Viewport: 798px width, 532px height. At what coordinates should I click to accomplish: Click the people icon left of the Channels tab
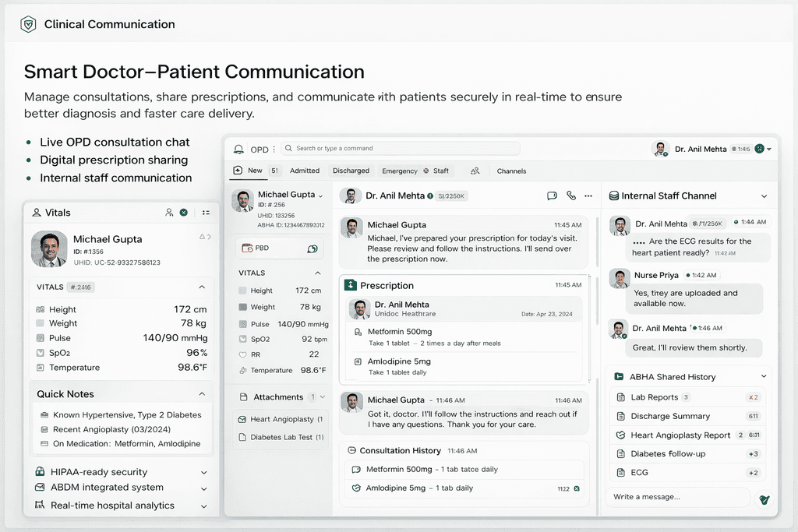point(475,170)
